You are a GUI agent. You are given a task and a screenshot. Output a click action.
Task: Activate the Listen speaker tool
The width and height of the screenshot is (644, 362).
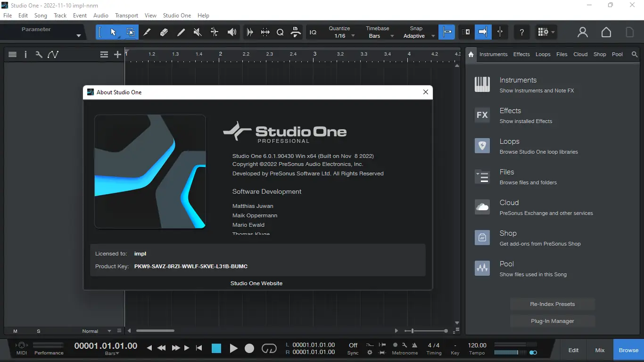coord(231,32)
